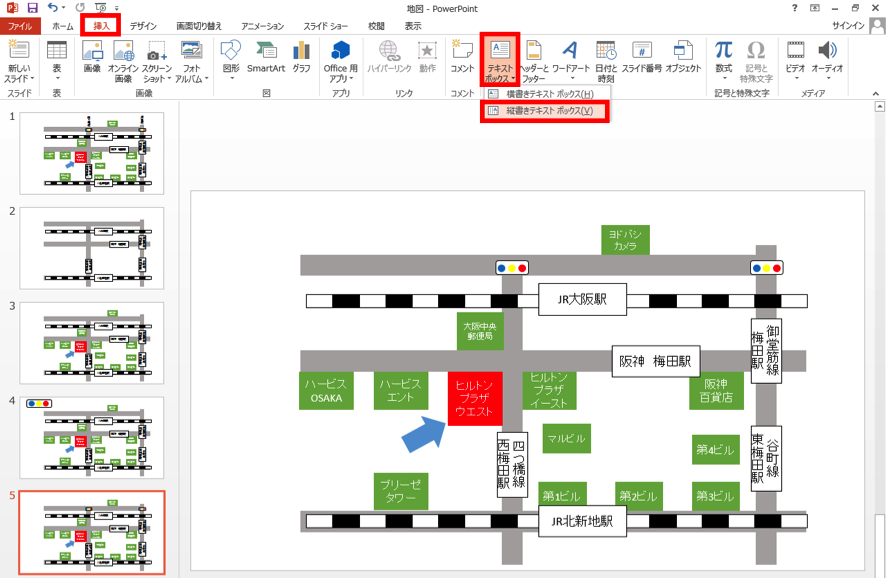
Task: Click the オーディオ speaker icon
Action: (827, 50)
